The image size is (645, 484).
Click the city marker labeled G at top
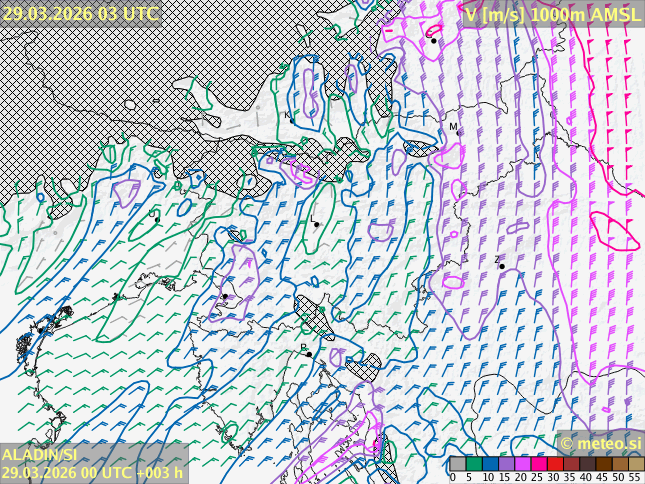pyautogui.click(x=433, y=41)
